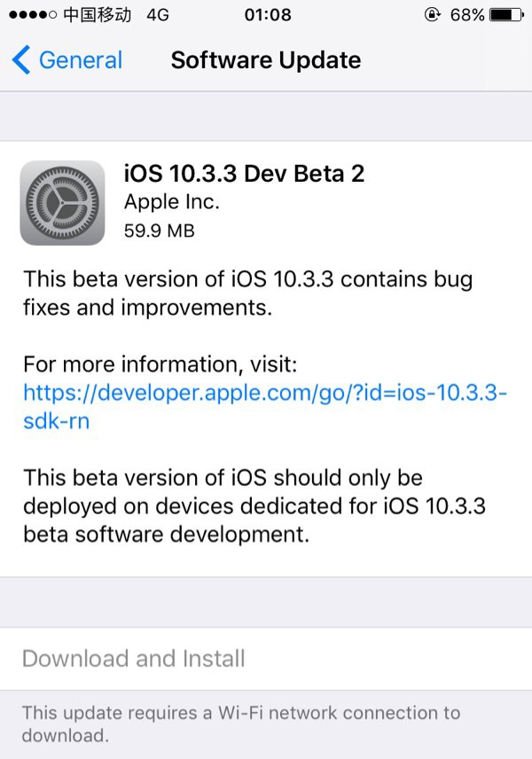Tap the 59.9 MB update size
532x759 pixels.
(x=160, y=231)
